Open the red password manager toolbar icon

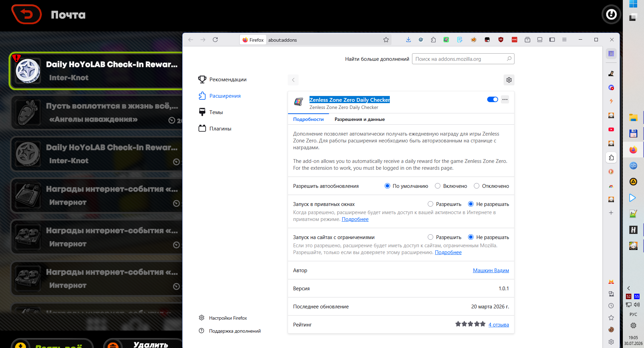click(x=515, y=40)
